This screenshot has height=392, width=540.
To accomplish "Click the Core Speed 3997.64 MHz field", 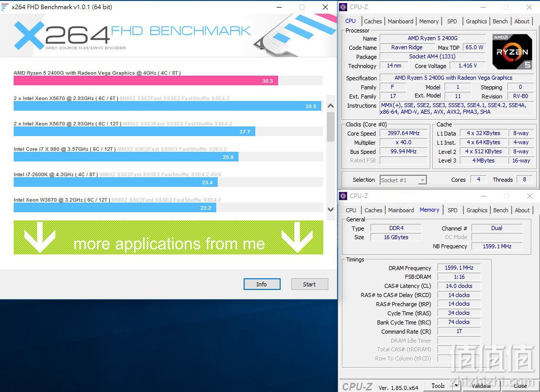I will pyautogui.click(x=403, y=133).
